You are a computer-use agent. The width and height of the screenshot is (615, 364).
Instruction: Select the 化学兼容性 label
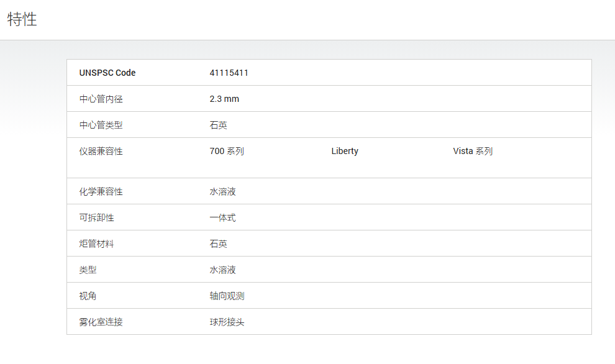tap(101, 192)
